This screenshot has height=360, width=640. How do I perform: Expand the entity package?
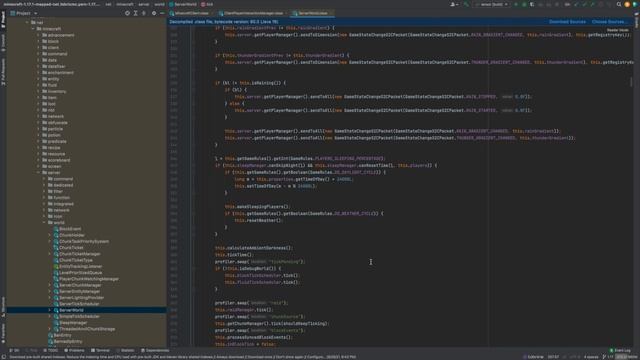click(x=39, y=79)
